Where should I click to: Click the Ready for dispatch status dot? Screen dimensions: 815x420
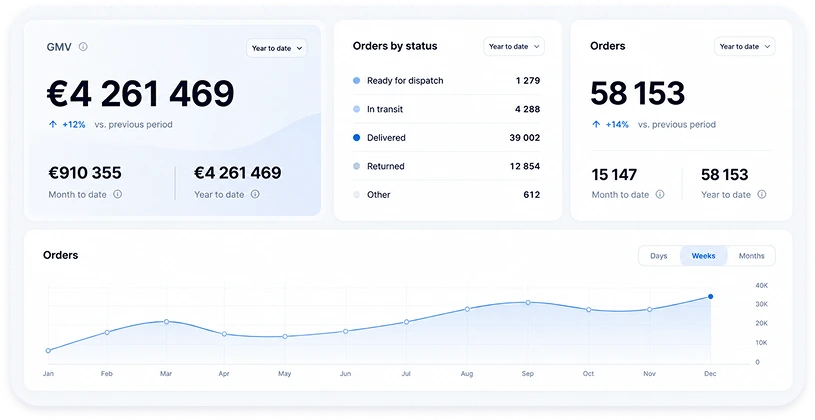357,81
